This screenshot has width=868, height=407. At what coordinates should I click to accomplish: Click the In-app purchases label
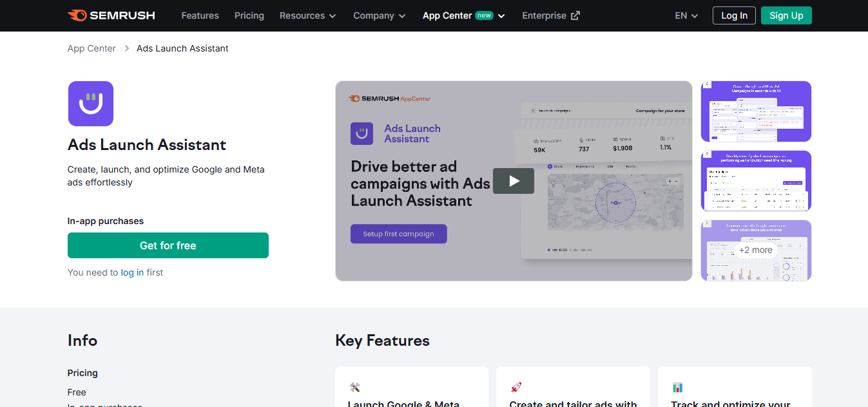coord(106,221)
